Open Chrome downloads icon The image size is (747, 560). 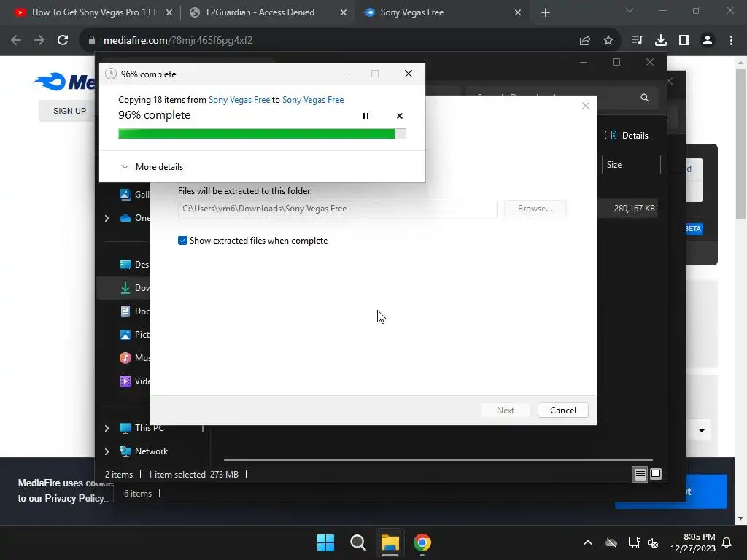pos(660,41)
